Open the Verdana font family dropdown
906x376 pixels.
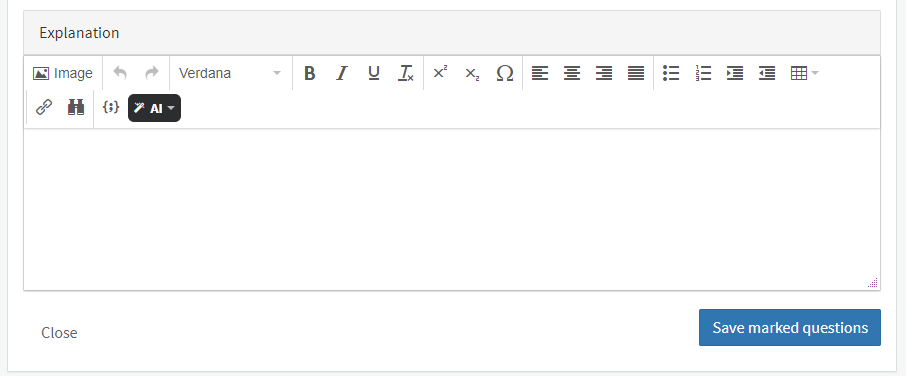[230, 73]
